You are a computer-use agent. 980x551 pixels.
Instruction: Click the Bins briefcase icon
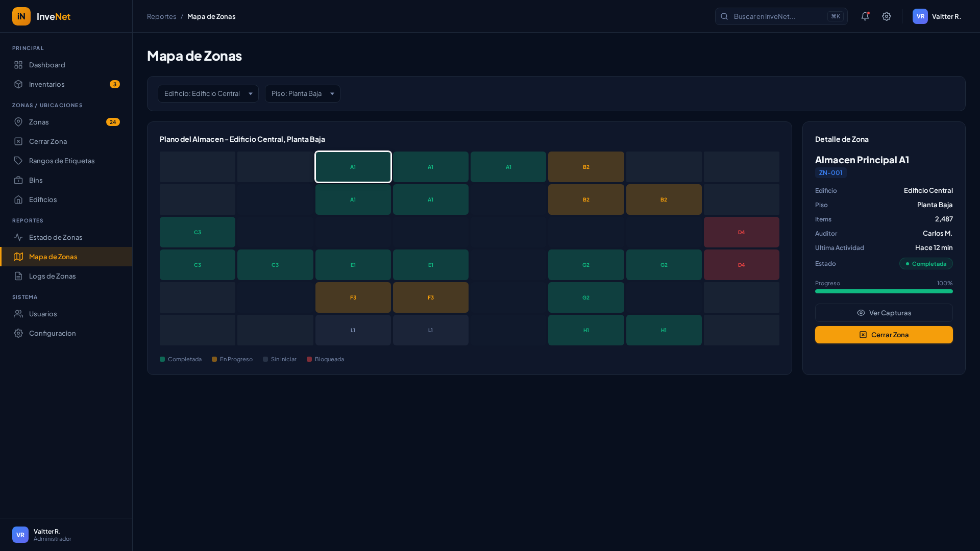coord(18,180)
